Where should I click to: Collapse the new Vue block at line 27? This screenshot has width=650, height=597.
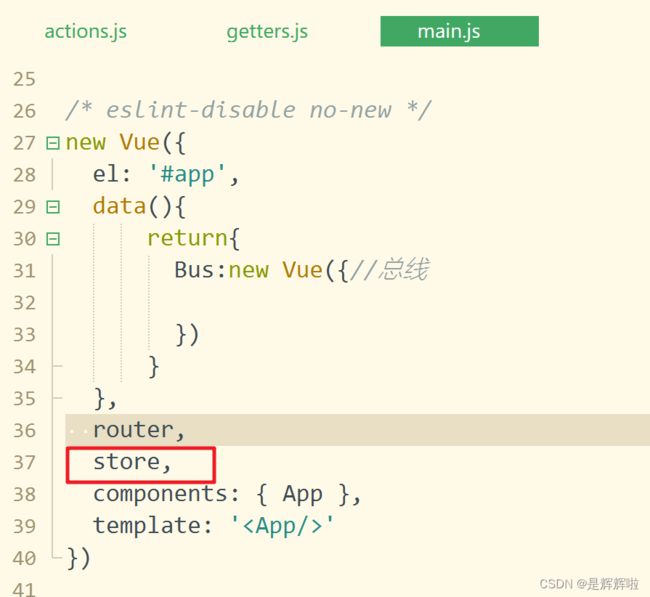click(53, 143)
